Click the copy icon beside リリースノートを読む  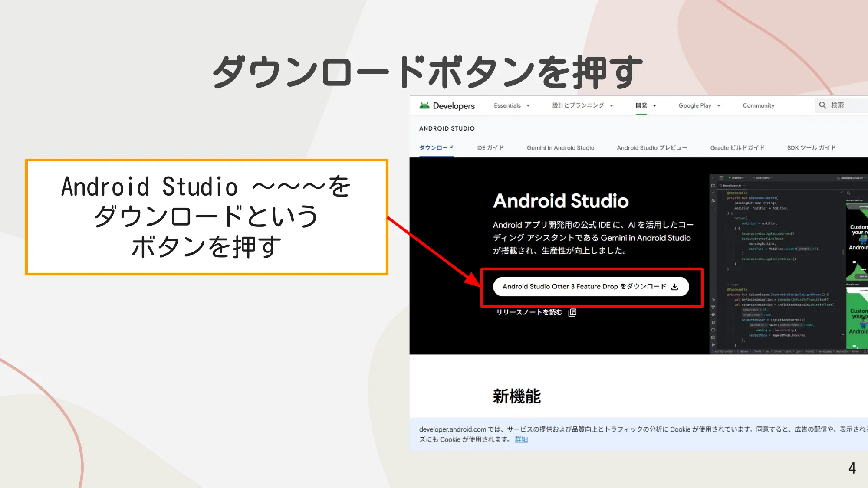(x=572, y=312)
